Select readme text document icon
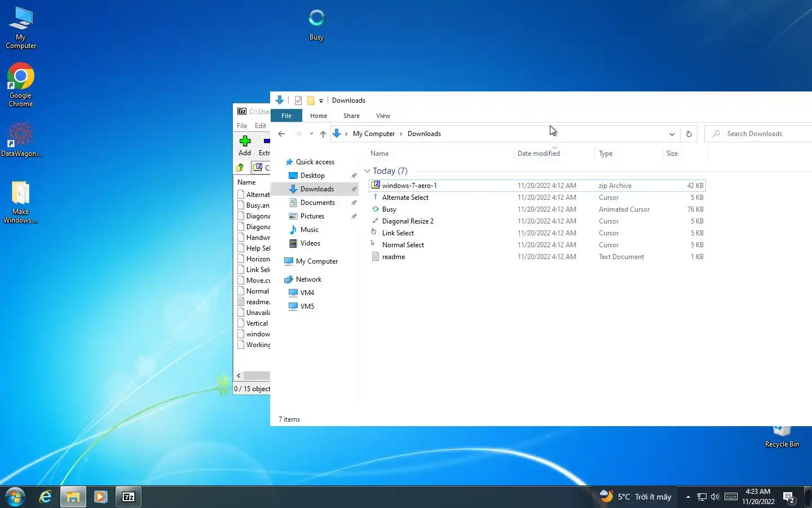Screen dimensions: 812x508 376,256
